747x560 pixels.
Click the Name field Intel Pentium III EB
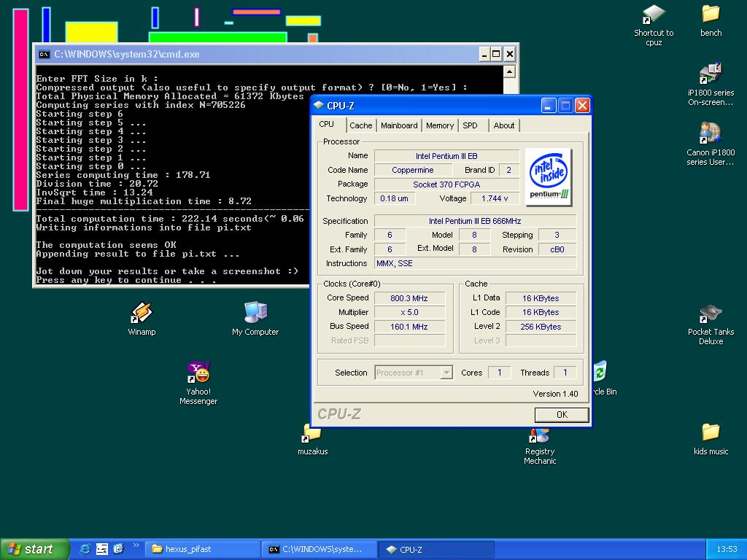[x=446, y=156]
